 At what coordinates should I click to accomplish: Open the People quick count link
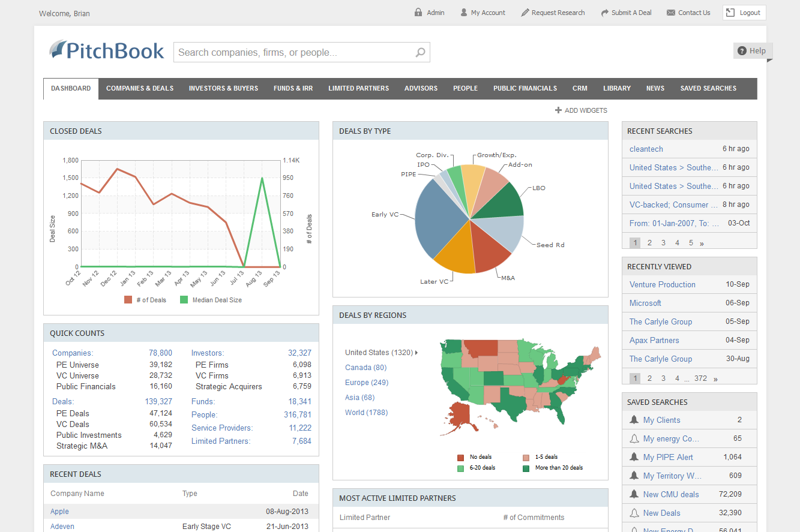pos(205,414)
